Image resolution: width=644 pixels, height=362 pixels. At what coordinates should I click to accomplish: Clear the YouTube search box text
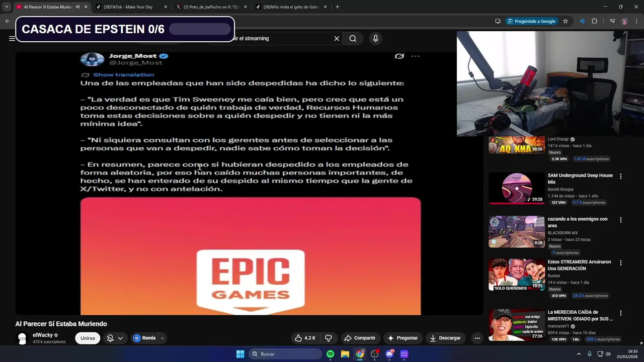337,38
